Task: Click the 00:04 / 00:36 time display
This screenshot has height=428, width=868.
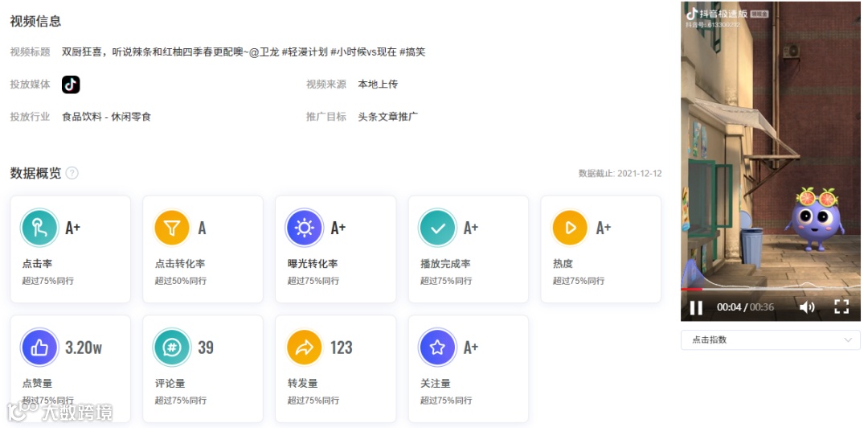Action: coord(745,307)
